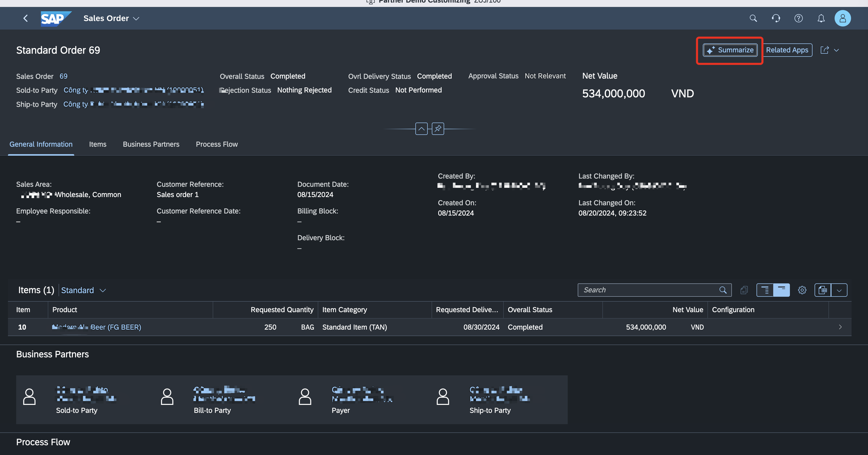
Task: Switch to the Items tab
Action: [98, 144]
